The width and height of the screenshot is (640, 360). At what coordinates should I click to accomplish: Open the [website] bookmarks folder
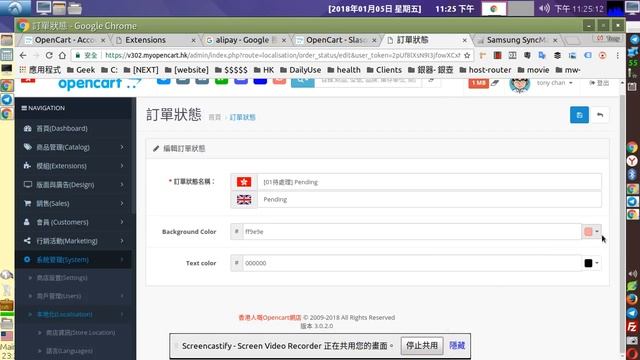tap(187, 70)
